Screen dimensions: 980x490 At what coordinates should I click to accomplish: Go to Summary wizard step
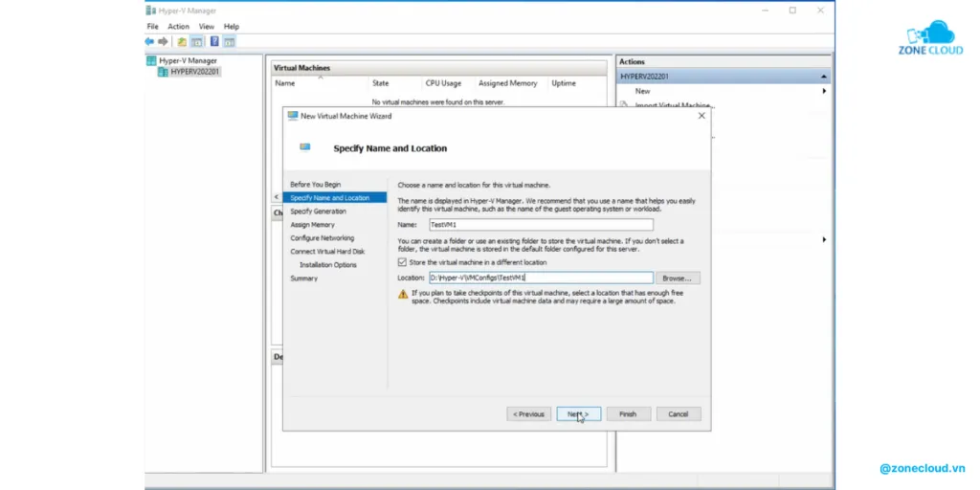[x=303, y=278]
